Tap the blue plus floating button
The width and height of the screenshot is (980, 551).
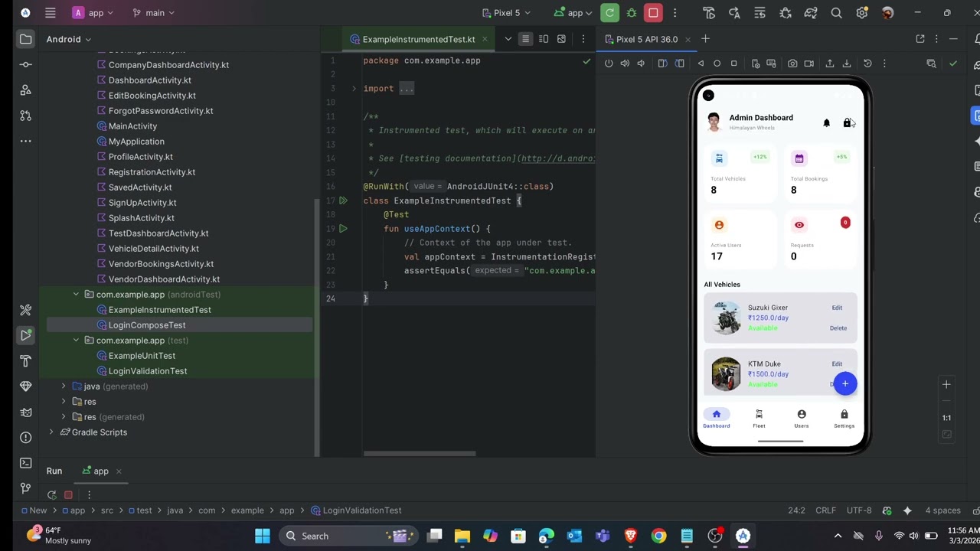coord(845,383)
